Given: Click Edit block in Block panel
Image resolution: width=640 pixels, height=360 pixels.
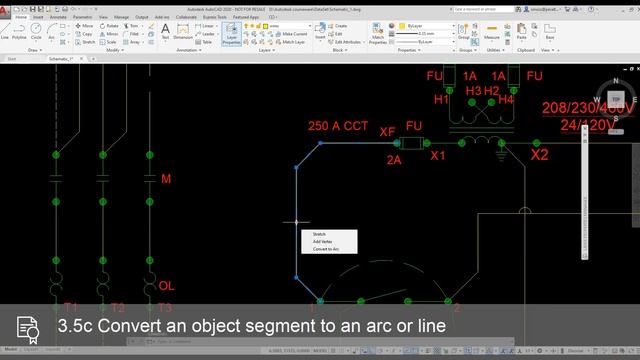Looking at the screenshot, I should (x=336, y=34).
